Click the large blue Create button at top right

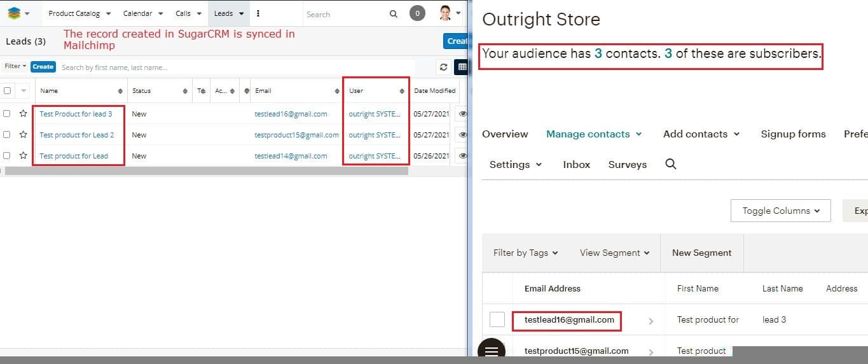point(456,41)
